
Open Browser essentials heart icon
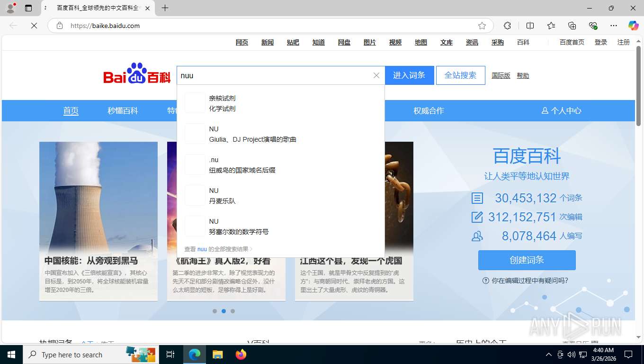click(x=593, y=26)
